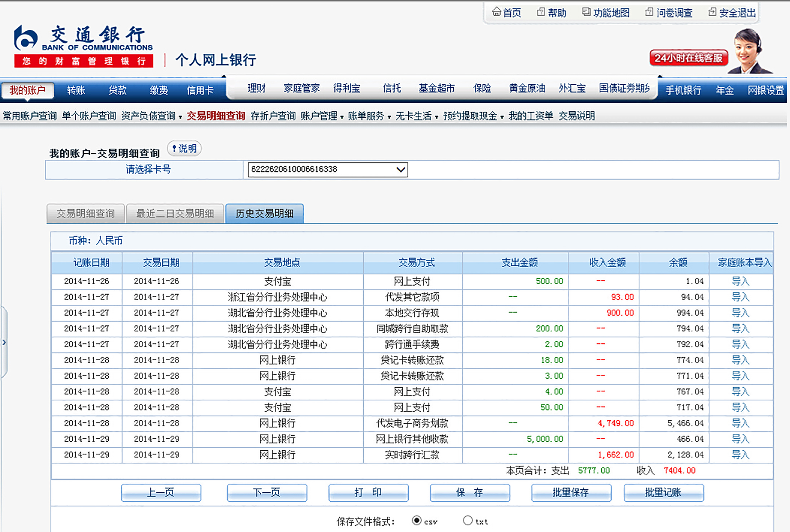Click the home icon labeled 首页
The height and width of the screenshot is (532, 790).
pyautogui.click(x=497, y=12)
